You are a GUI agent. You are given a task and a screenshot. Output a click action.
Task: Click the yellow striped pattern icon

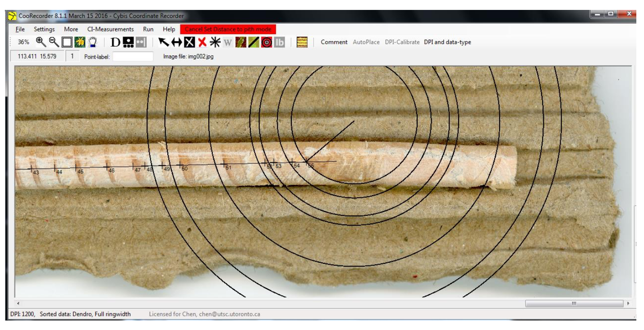click(302, 42)
